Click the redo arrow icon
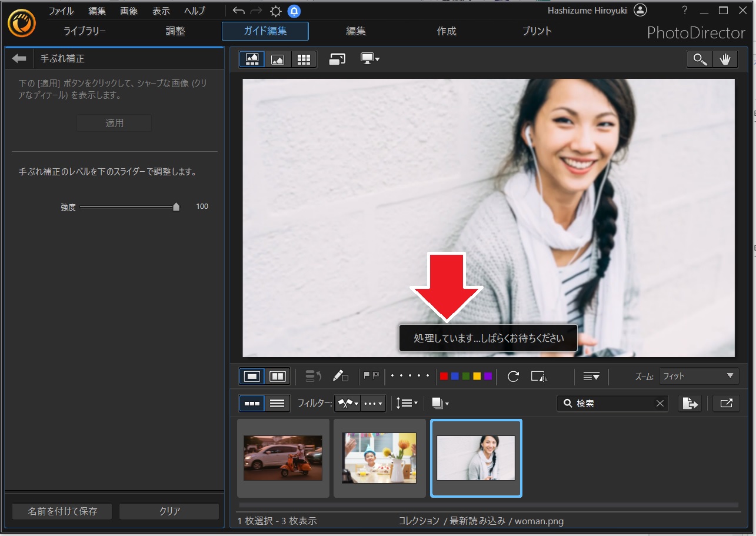 257,11
